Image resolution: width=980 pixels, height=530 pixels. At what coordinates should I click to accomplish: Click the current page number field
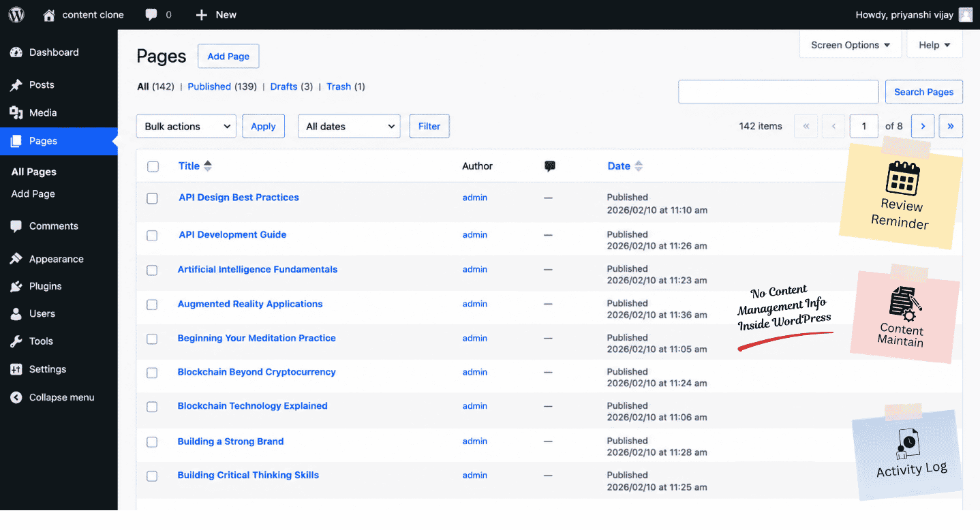click(863, 126)
